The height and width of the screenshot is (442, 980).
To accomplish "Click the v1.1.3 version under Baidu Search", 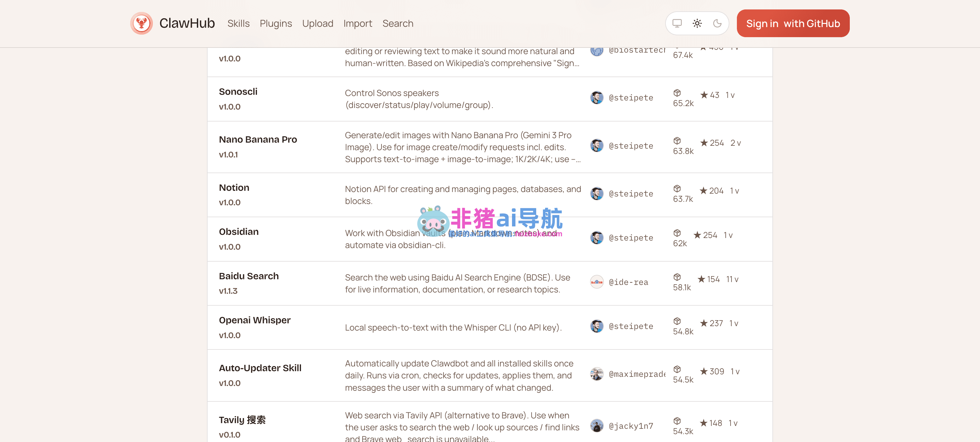I will click(x=228, y=291).
